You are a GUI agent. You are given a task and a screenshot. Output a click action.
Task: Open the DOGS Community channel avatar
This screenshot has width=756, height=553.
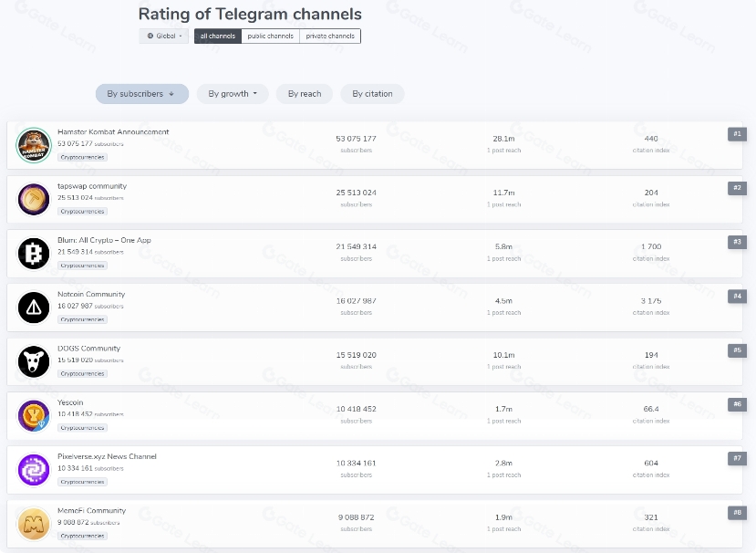tap(34, 361)
